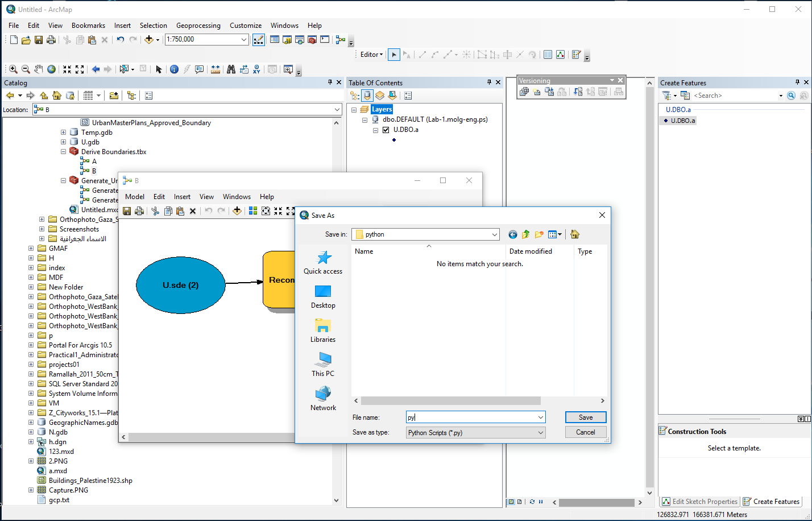
Task: Switch TOC to List By Source
Action: pos(367,96)
